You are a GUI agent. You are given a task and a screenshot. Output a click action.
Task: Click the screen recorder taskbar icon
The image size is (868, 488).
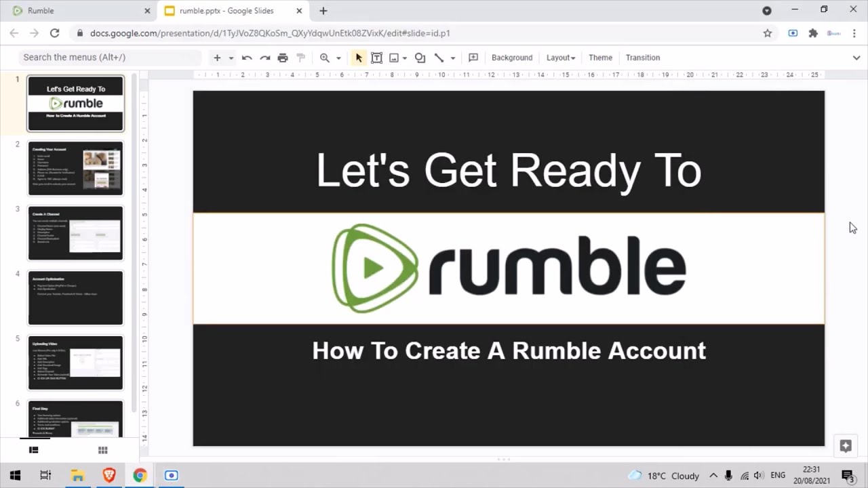click(171, 476)
